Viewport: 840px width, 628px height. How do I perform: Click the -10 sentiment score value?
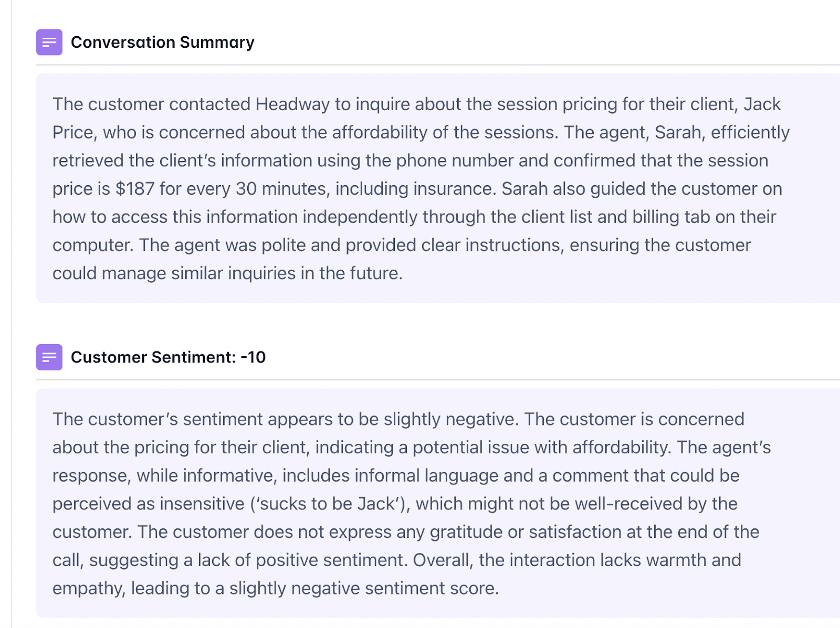coord(253,357)
